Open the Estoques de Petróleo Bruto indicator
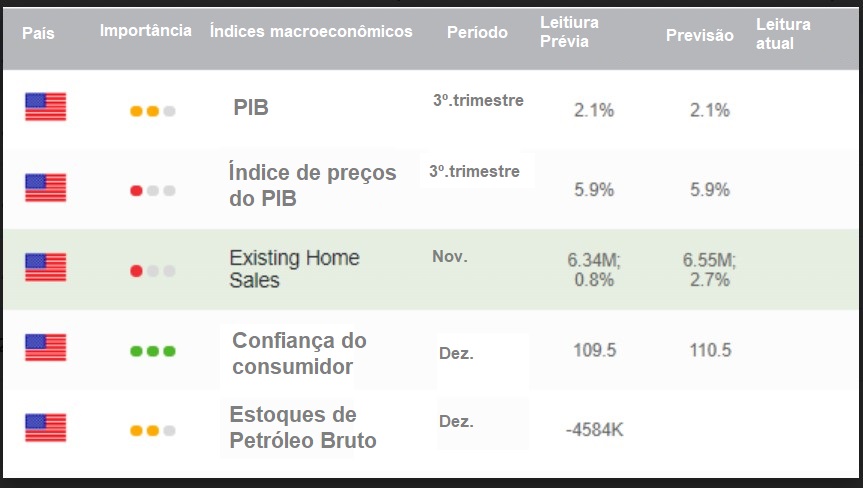Viewport: 863px width, 488px height. tap(303, 427)
